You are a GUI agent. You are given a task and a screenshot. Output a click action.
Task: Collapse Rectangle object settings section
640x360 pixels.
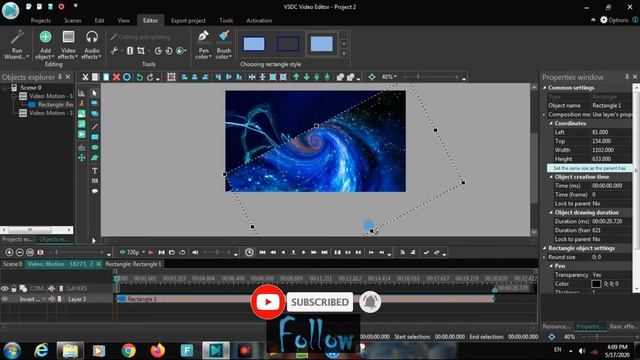[x=544, y=248]
